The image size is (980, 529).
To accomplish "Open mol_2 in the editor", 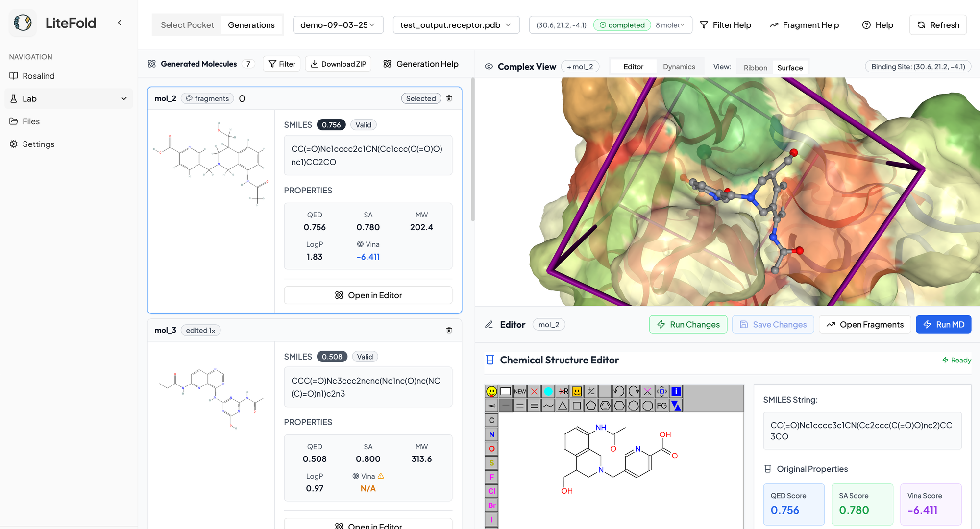I will coord(368,295).
